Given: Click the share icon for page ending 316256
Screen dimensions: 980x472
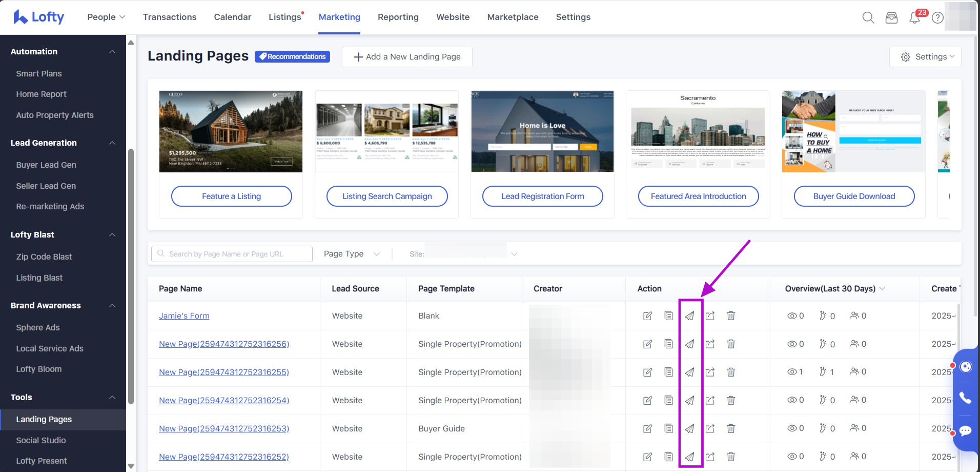Looking at the screenshot, I should (710, 344).
